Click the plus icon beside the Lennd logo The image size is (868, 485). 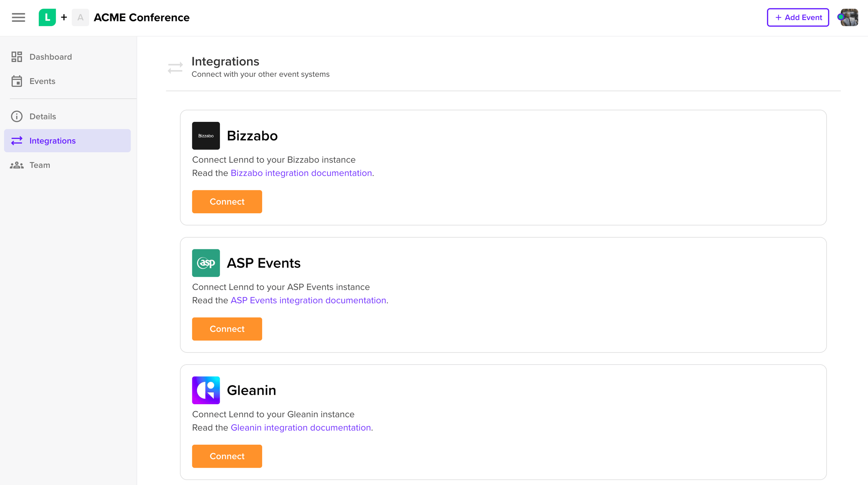pyautogui.click(x=63, y=17)
